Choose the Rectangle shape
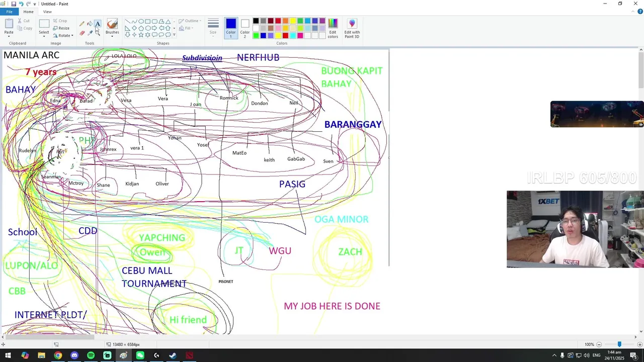 click(148, 22)
